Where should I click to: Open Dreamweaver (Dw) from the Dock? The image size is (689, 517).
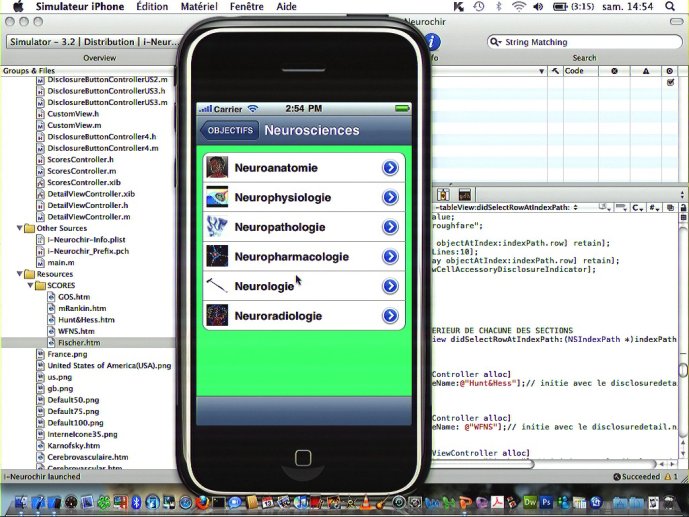(530, 502)
